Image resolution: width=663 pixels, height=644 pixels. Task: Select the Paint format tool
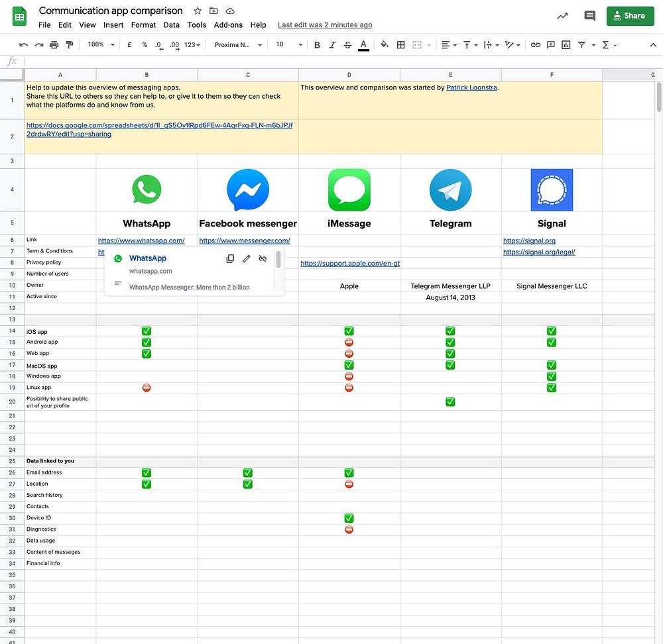[x=70, y=45]
